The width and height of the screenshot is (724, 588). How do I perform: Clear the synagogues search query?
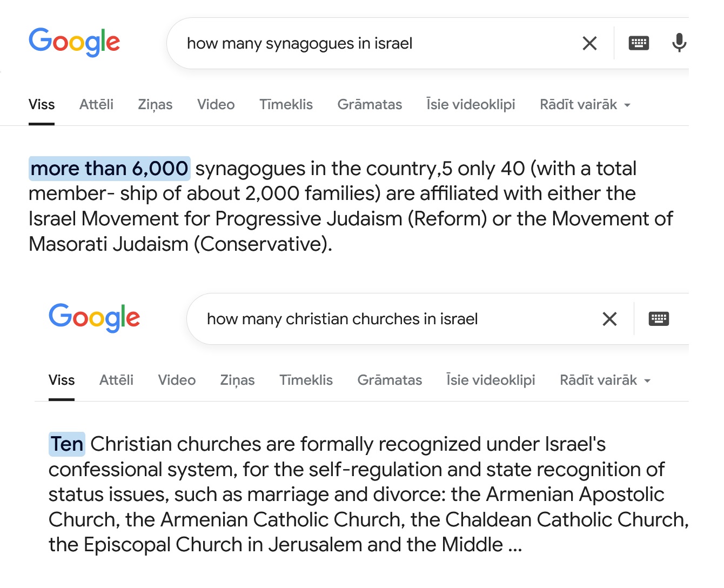pyautogui.click(x=589, y=43)
